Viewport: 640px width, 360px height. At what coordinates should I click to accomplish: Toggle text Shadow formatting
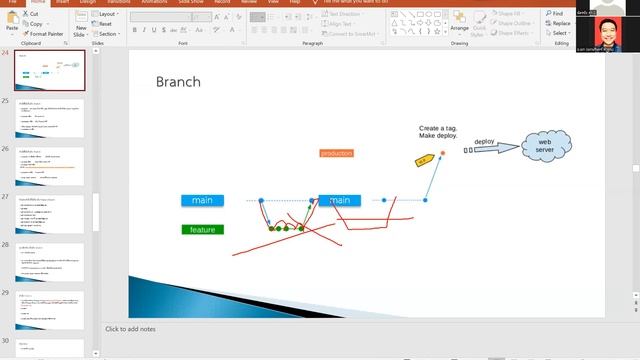164,30
